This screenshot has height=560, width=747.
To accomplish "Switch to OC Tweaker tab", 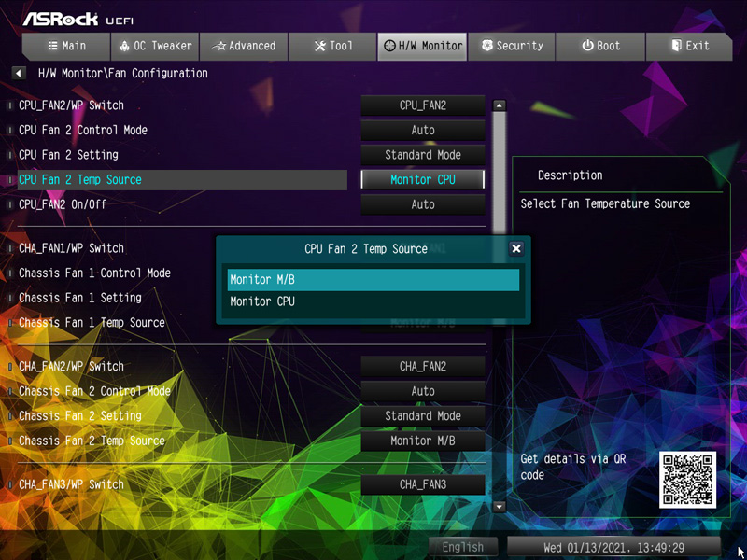I will 155,46.
